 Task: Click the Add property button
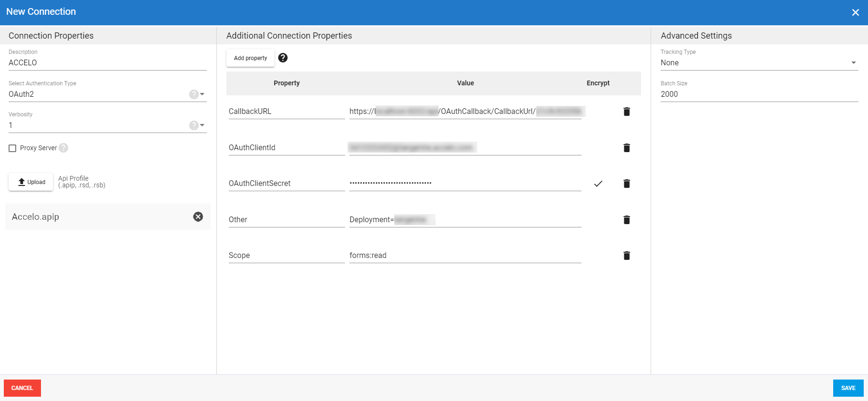click(x=250, y=58)
